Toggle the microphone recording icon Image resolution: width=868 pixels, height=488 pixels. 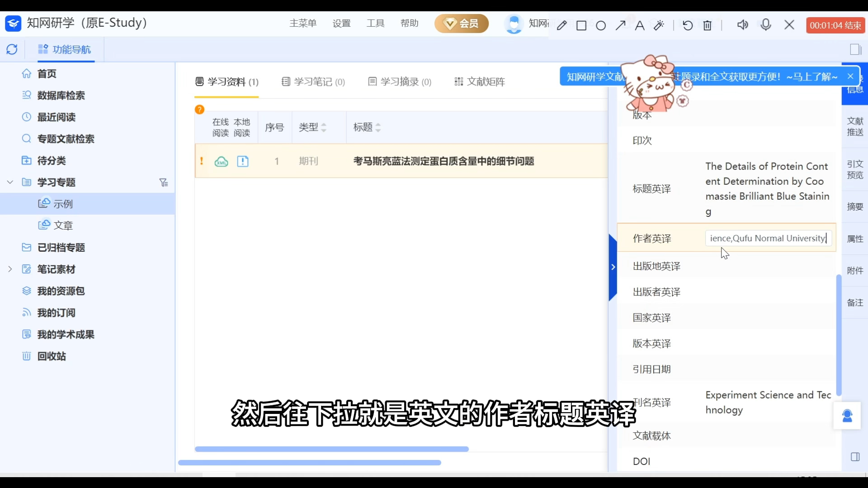coord(766,25)
